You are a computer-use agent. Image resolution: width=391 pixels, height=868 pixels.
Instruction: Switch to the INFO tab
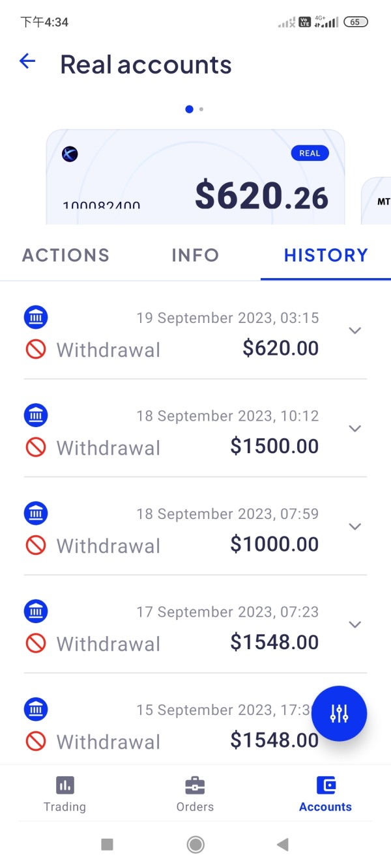coord(195,255)
